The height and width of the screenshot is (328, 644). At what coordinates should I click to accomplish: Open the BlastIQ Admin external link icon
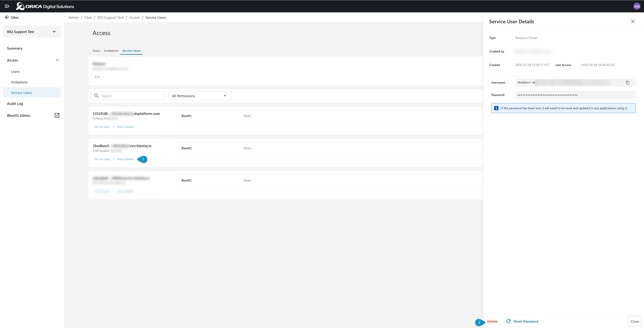click(x=57, y=115)
